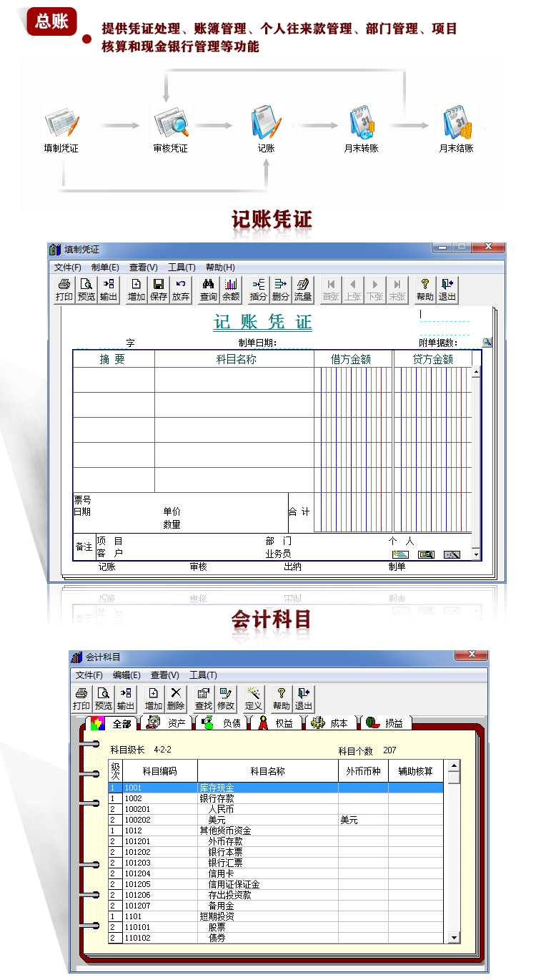Click 输出 export icon in 填制凭证 window
Viewport: 536px width, 980px height.
pyautogui.click(x=108, y=290)
